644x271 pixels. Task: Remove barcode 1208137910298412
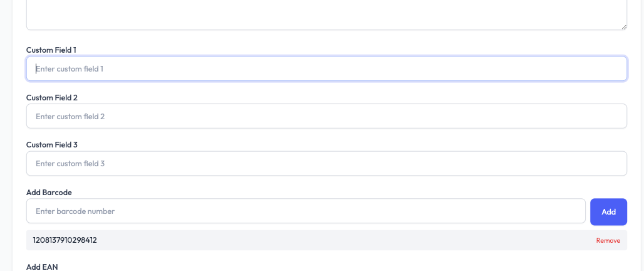(608, 240)
